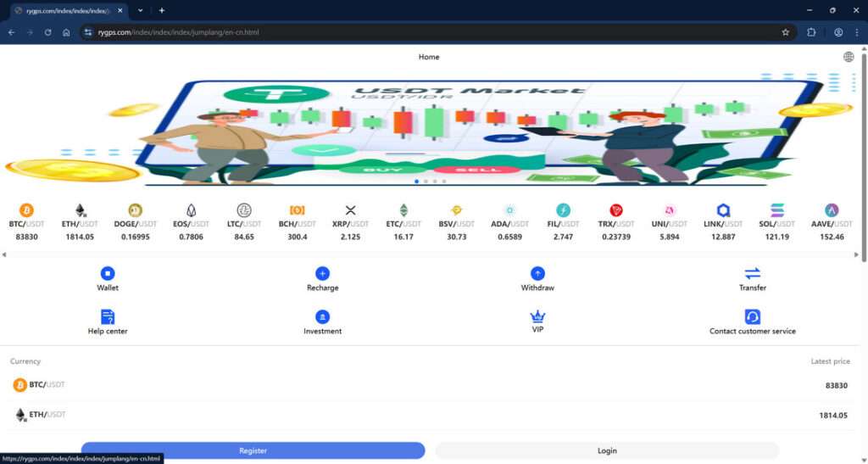Select the fourth banner carousel dot
This screenshot has width=868, height=464.
click(444, 182)
